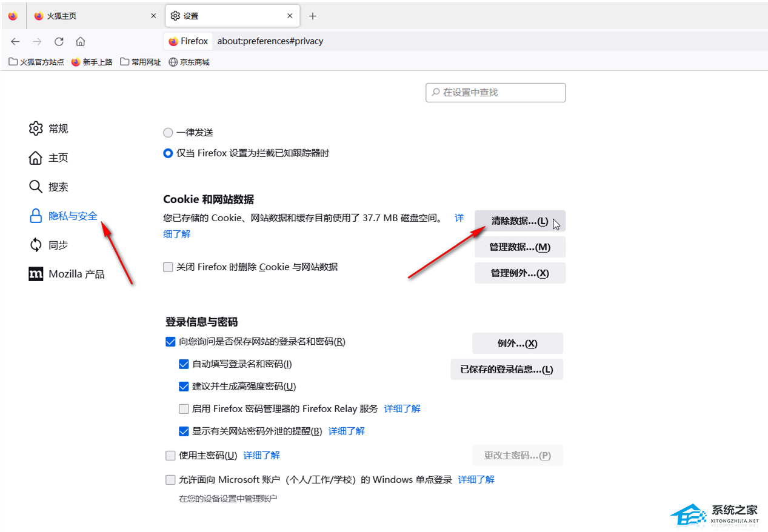Open Mozilla 产品 category
768x532 pixels.
tap(67, 274)
